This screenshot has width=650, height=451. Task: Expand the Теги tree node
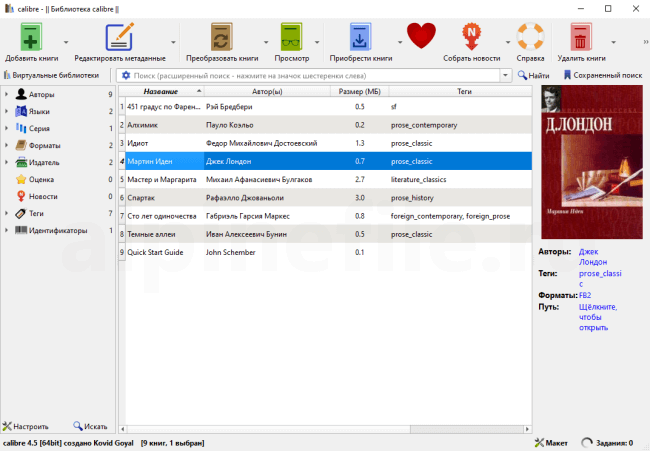point(6,213)
